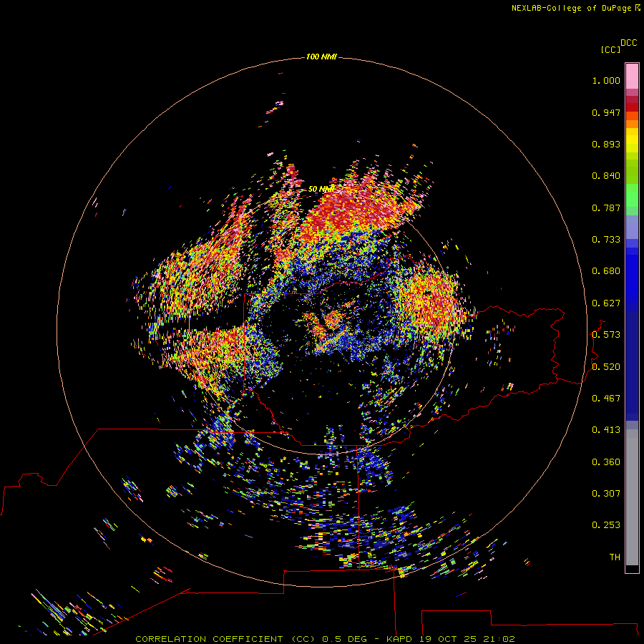The image size is (644, 644).
Task: Click the TH threshold label
Action: 615,557
